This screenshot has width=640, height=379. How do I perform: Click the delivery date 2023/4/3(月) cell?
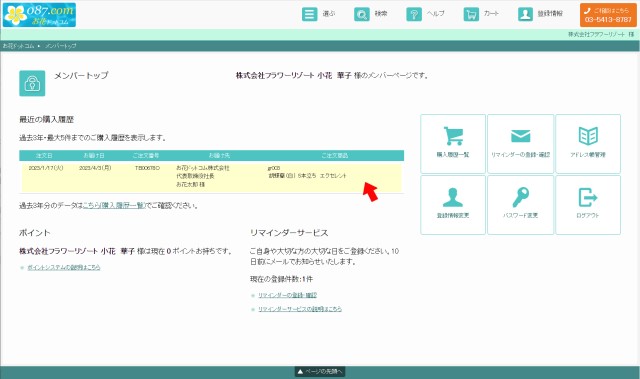(95, 168)
